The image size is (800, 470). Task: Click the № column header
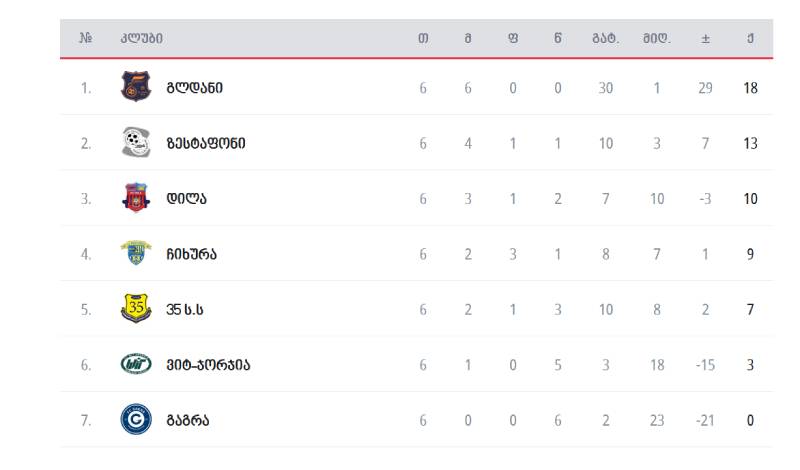(x=86, y=38)
